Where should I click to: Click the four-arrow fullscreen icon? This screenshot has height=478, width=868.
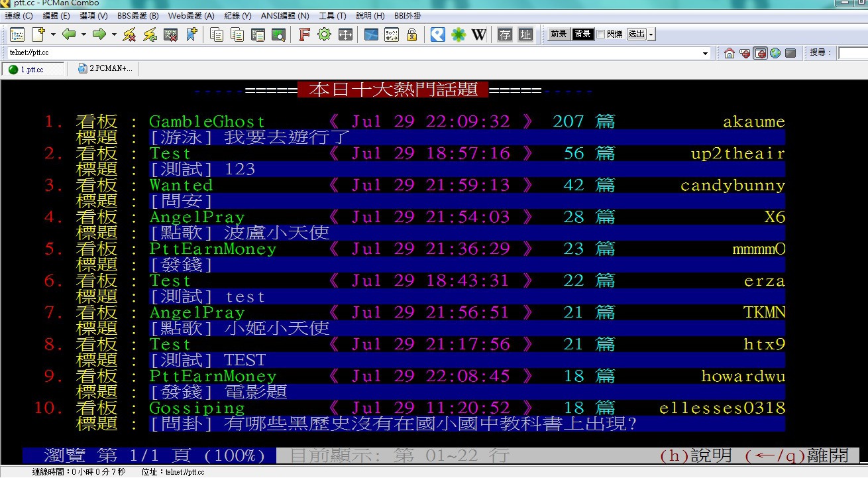point(345,34)
